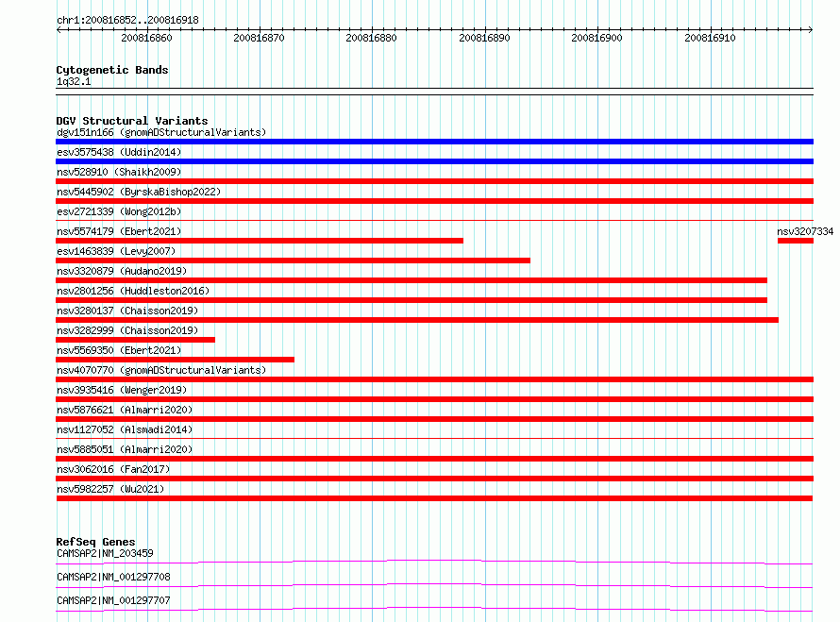The image size is (840, 622).
Task: Open the DGV Structural Variants track title
Action: coord(132,121)
